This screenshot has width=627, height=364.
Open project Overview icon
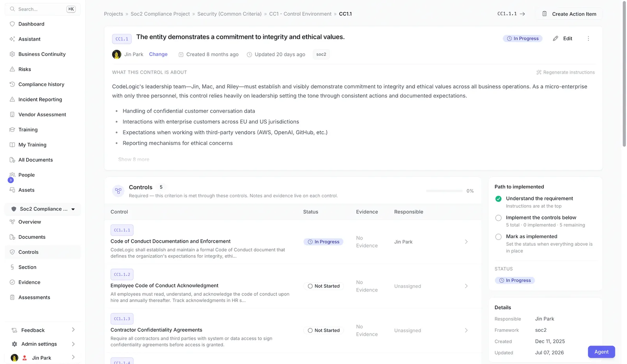pyautogui.click(x=12, y=222)
